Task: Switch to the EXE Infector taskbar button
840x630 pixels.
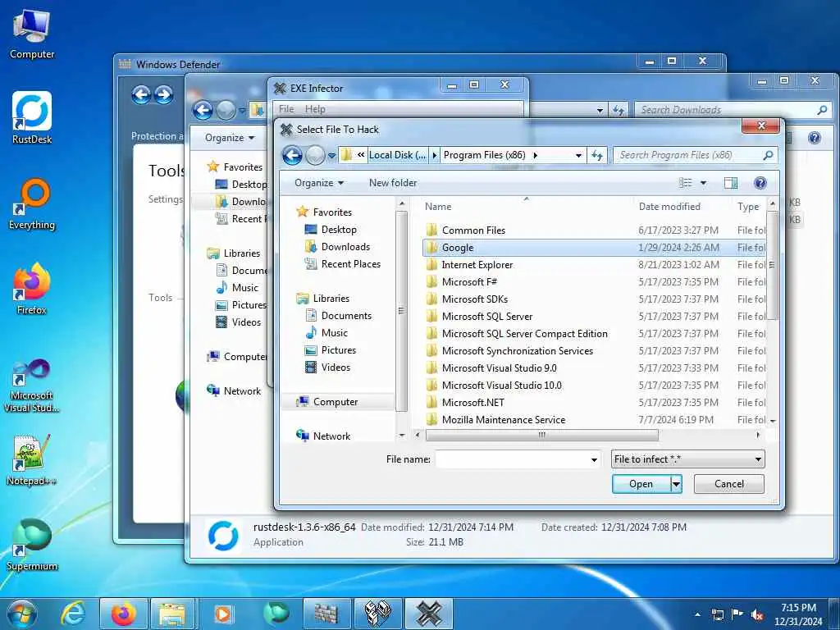Action: 429,614
